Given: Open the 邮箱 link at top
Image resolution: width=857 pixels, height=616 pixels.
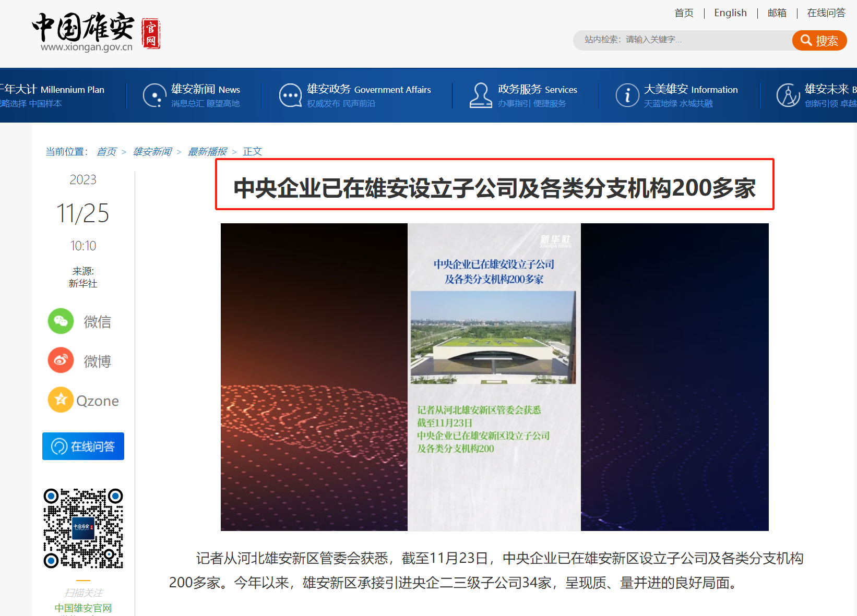Looking at the screenshot, I should tap(777, 13).
